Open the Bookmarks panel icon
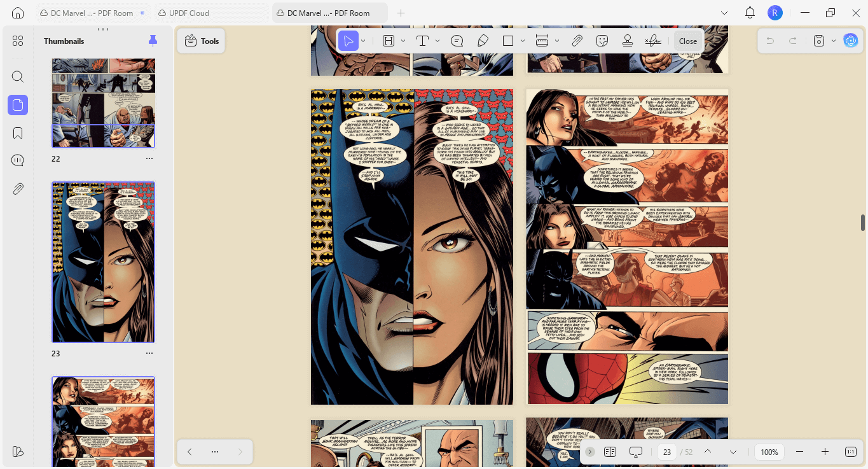Viewport: 868px width, 469px height. pos(18,133)
